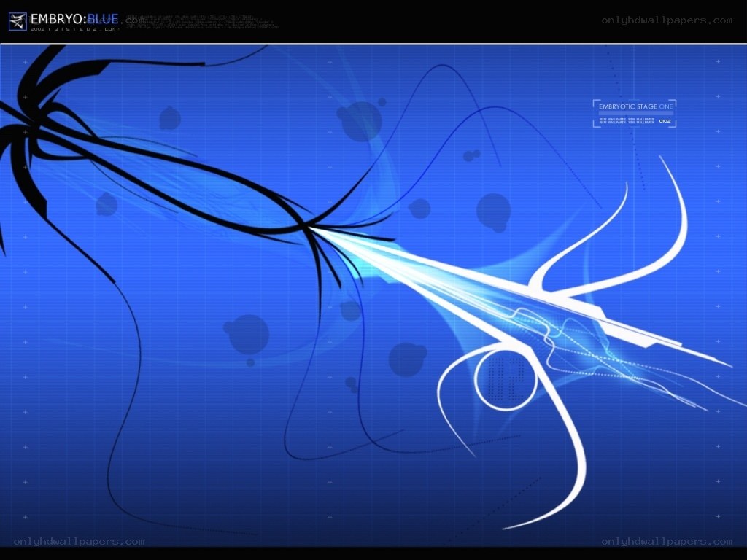Click the NEW WALLPAPER small text block
This screenshot has width=747, height=560.
pos(627,121)
